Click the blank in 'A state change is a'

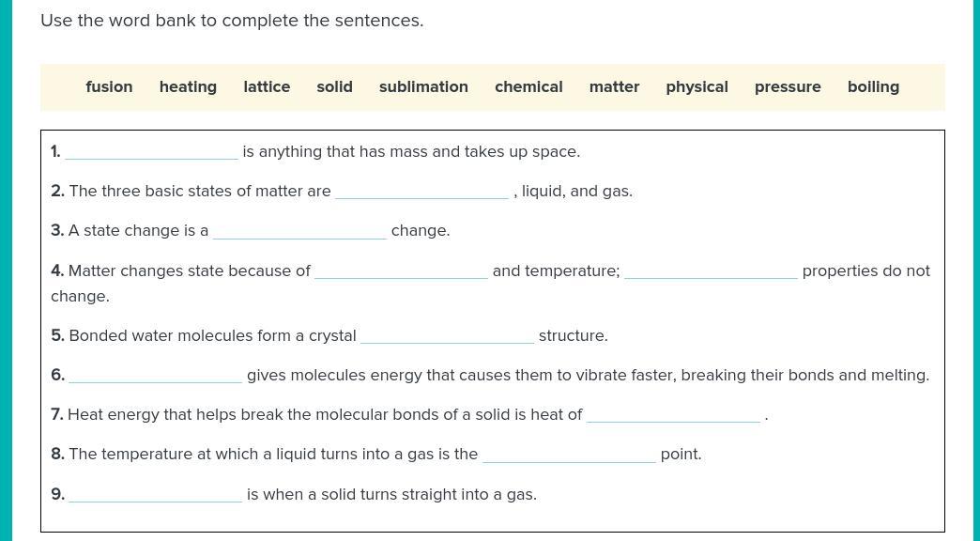[300, 230]
